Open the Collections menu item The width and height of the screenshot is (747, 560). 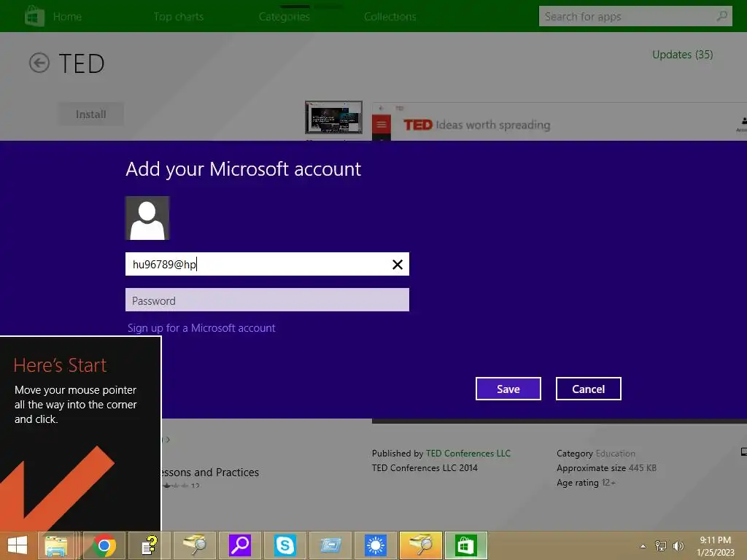390,17
